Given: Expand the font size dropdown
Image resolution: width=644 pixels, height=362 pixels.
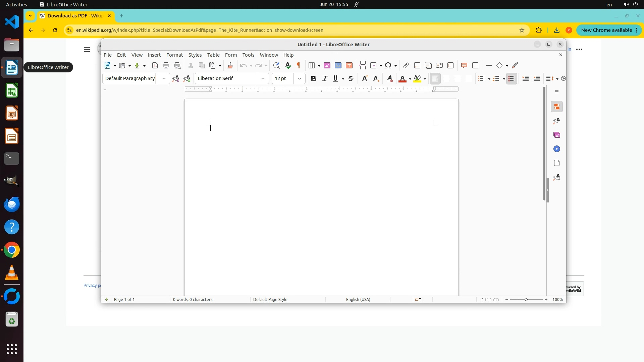Looking at the screenshot, I should pos(300,78).
